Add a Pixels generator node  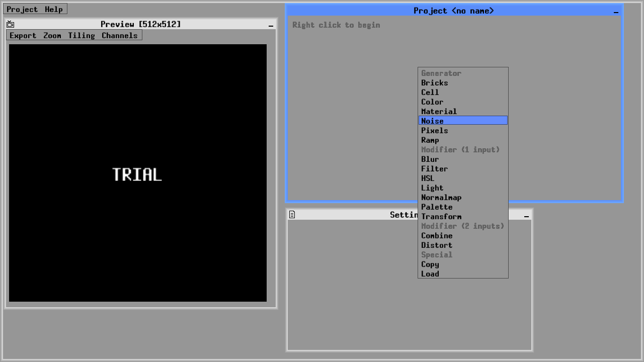pyautogui.click(x=463, y=130)
